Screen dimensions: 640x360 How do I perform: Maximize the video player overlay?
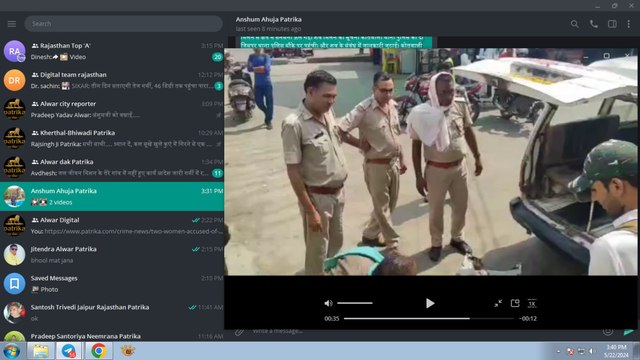[607, 56]
